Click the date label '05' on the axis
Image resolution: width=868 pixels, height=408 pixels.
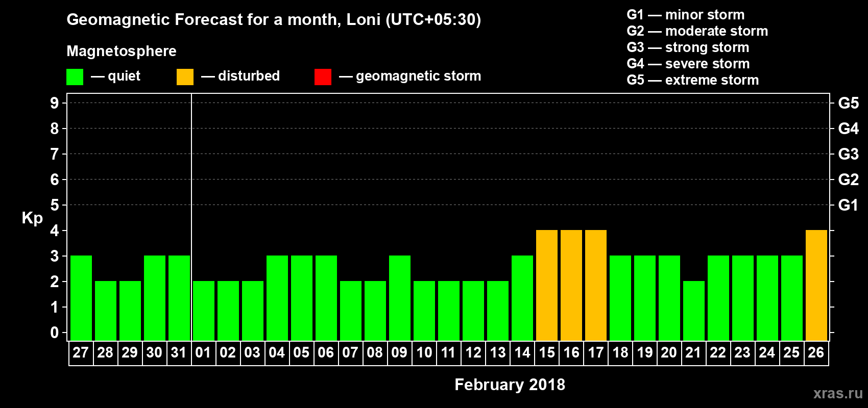point(301,353)
